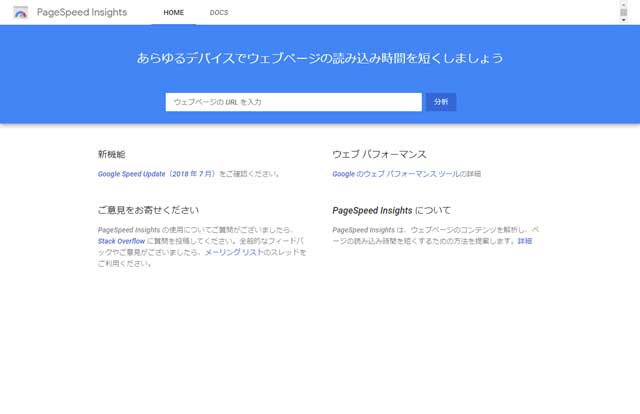Click the PageSpeed Insights について heading
The width and height of the screenshot is (640, 414).
pos(391,211)
